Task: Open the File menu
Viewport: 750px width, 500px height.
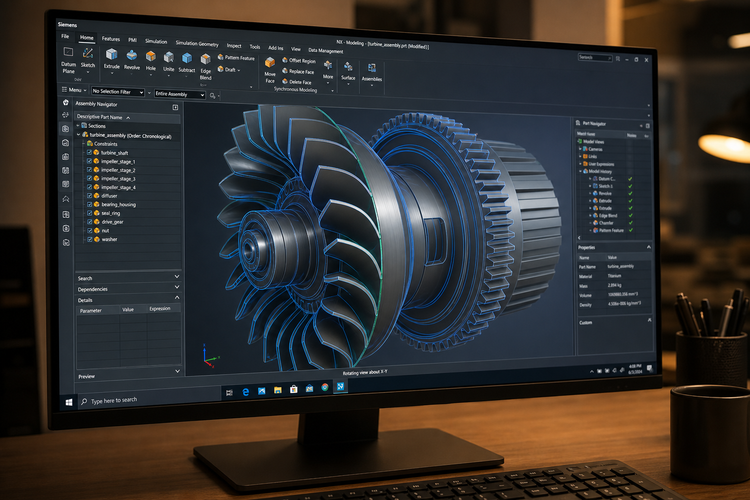Action: point(65,36)
